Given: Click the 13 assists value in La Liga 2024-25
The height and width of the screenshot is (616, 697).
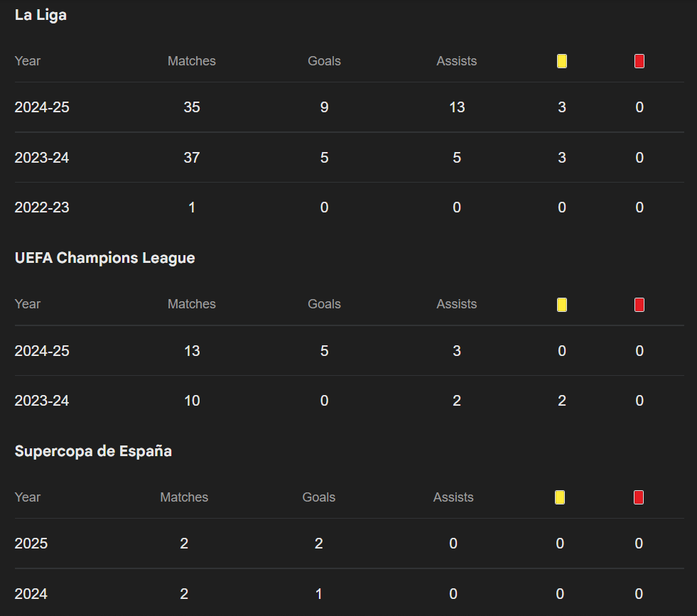Looking at the screenshot, I should [457, 107].
